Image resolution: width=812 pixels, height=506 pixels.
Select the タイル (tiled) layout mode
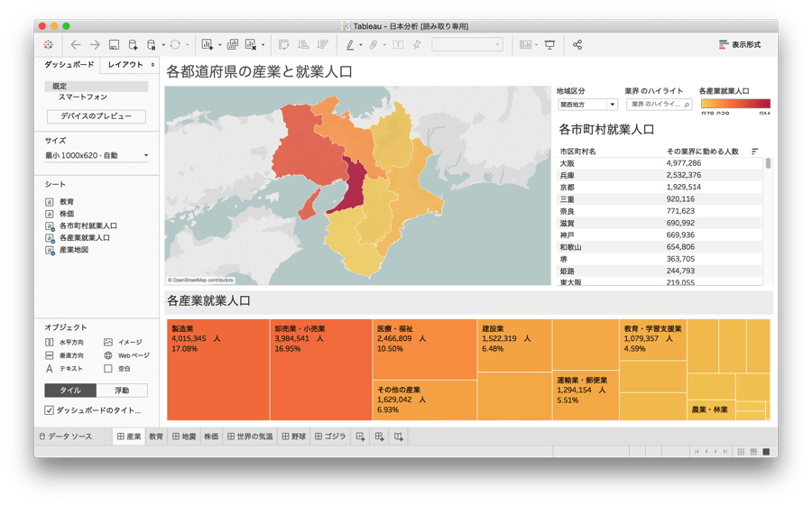pyautogui.click(x=70, y=391)
